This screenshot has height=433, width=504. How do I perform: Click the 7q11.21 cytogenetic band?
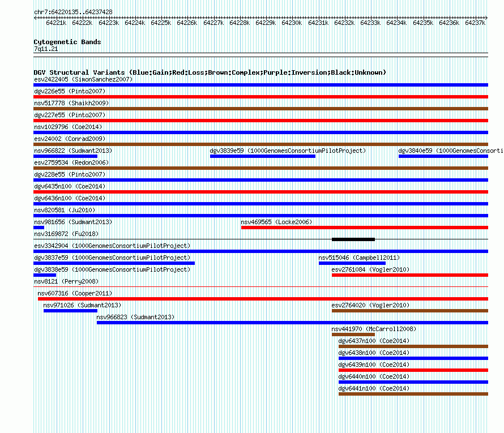(260, 55)
